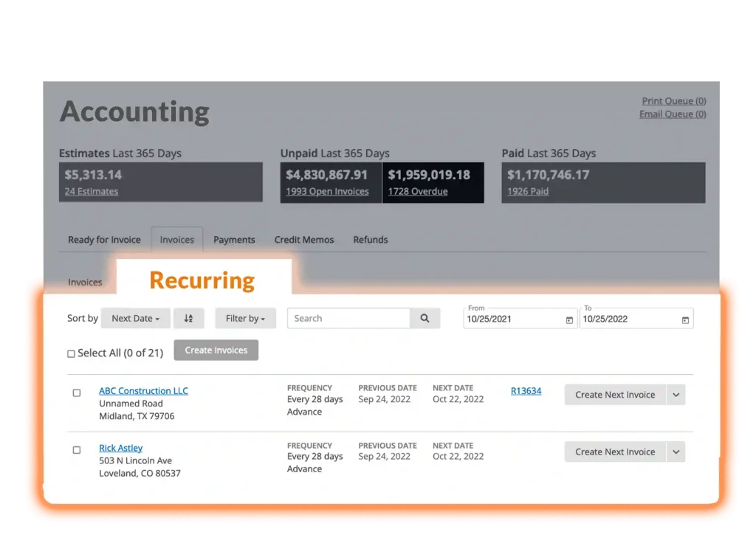The width and height of the screenshot is (756, 560).
Task: Create Next Invoice for ABC Construction LLC
Action: coord(615,395)
